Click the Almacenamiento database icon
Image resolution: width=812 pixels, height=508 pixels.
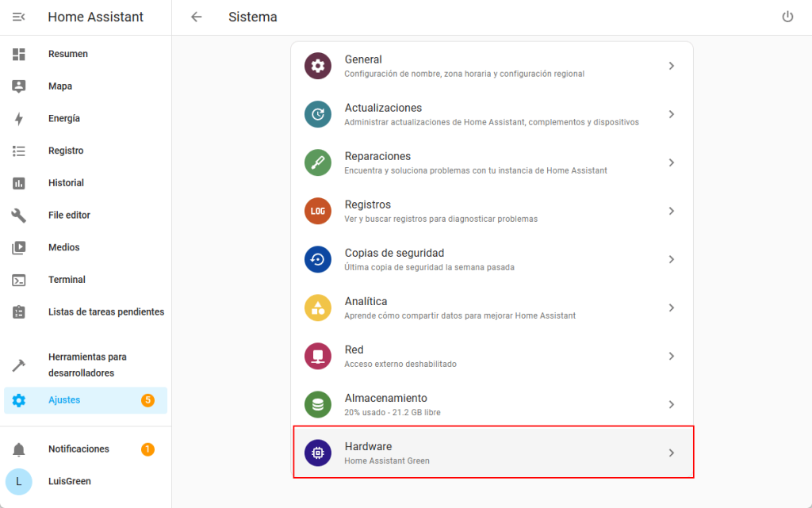[x=318, y=404]
